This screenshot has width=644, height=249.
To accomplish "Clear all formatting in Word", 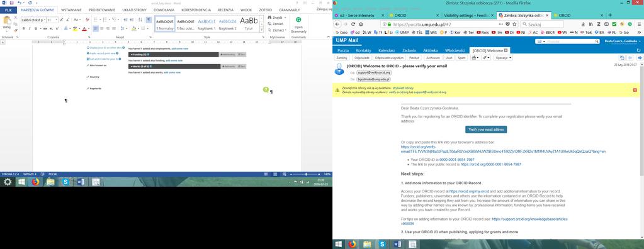I will [x=87, y=19].
